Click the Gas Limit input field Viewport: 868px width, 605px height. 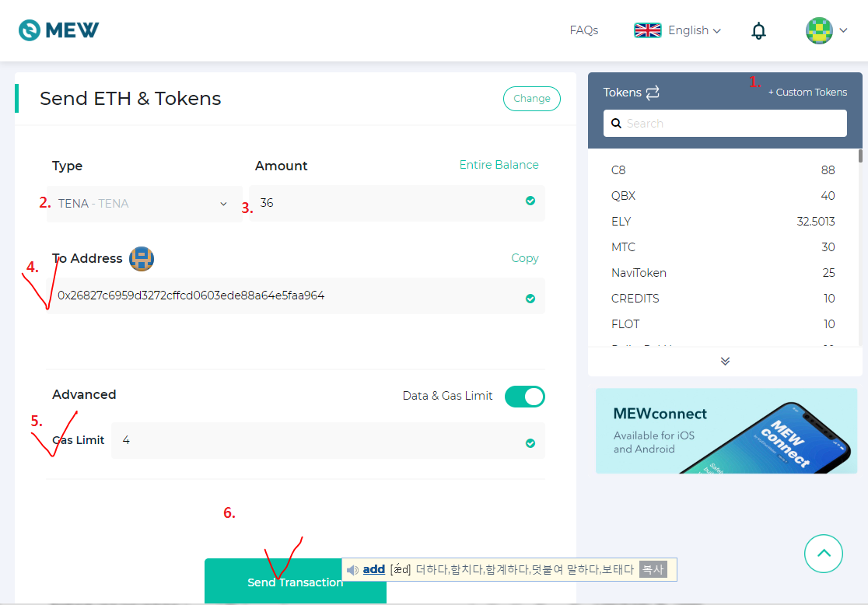328,441
